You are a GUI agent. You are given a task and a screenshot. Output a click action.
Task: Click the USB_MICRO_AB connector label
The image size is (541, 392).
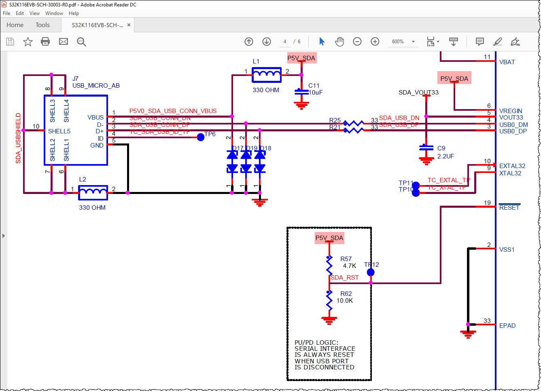pyautogui.click(x=96, y=86)
